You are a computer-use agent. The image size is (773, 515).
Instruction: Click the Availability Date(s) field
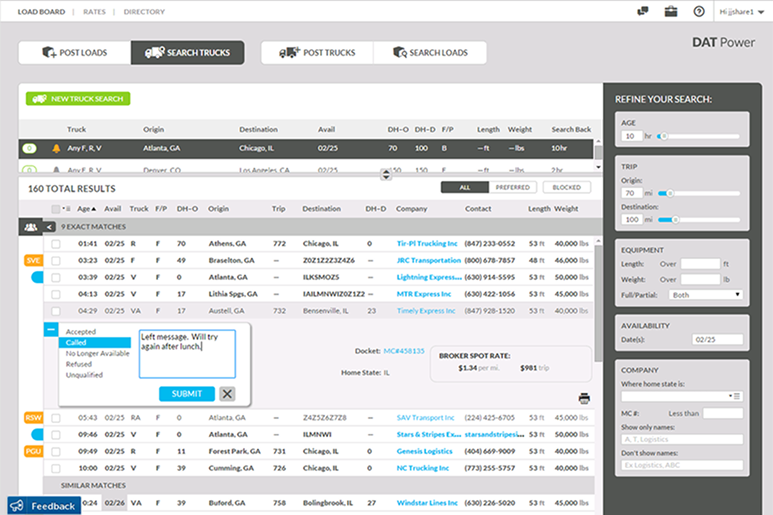point(717,340)
